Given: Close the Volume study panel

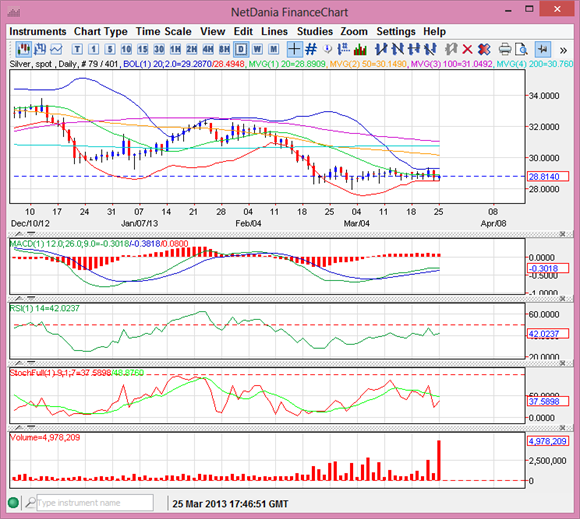Looking at the screenshot, I should point(562,427).
